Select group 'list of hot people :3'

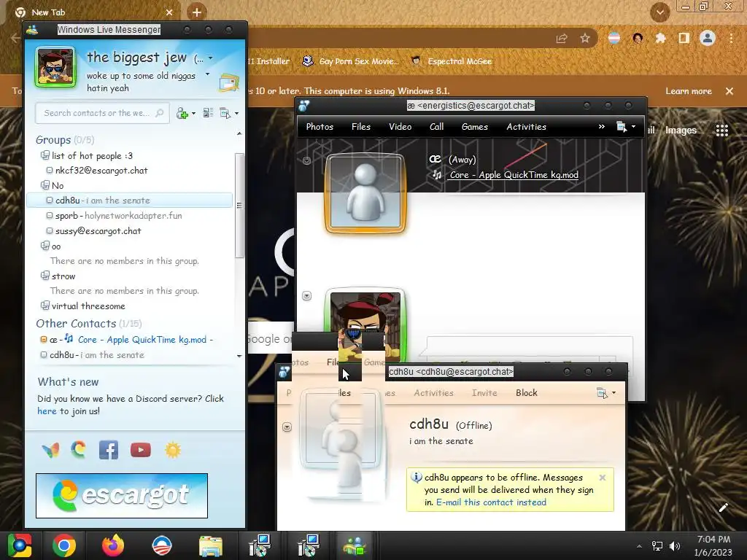pyautogui.click(x=92, y=156)
